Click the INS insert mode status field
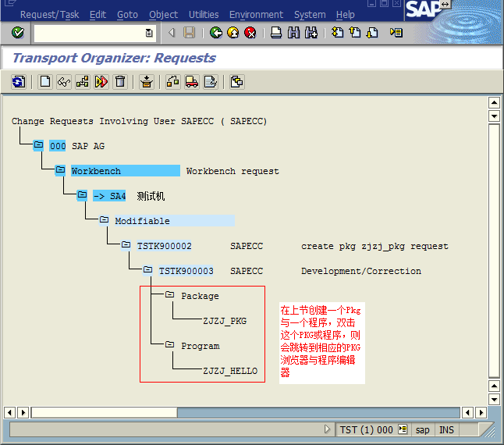Viewport: 504px width, 445px height. pos(446,430)
